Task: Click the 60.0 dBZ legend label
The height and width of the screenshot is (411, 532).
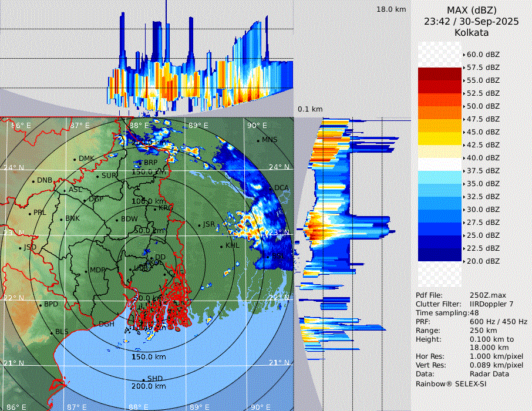Action: click(x=483, y=55)
